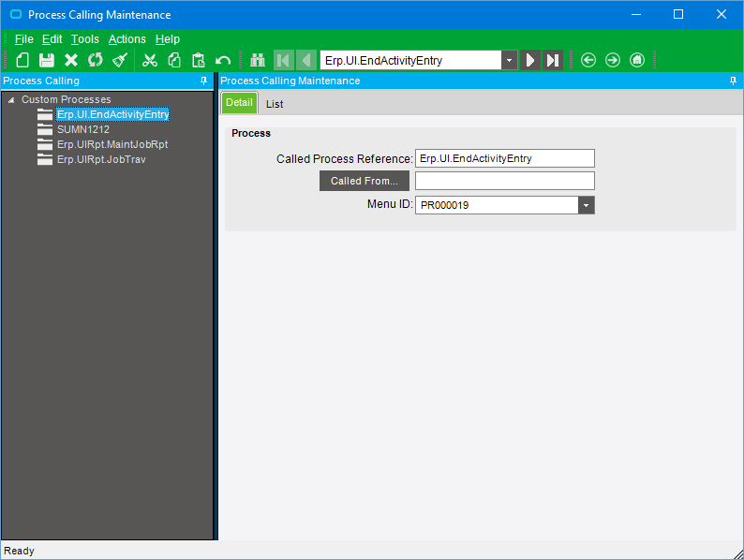Pin the Process Calling tree panel
This screenshot has height=560, width=744.
coord(203,81)
